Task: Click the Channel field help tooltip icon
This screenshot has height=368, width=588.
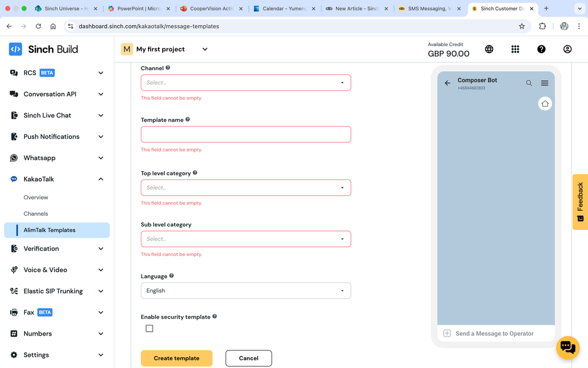Action: (x=168, y=68)
